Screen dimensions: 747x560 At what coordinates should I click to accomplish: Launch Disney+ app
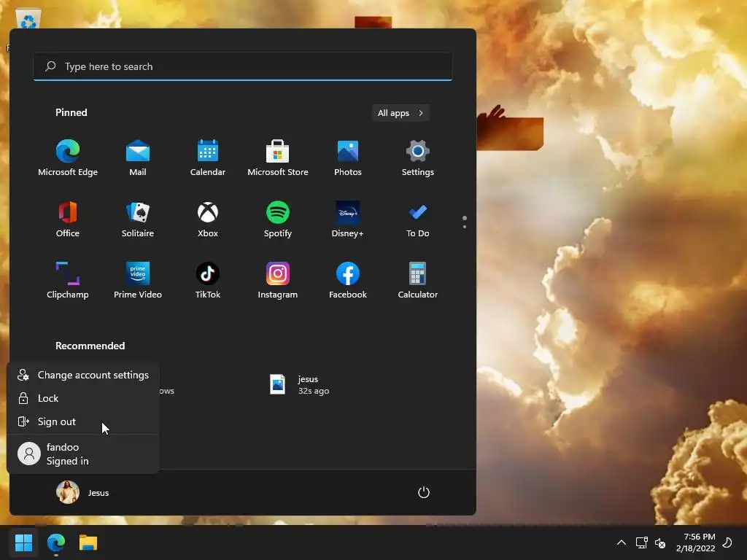(x=348, y=219)
